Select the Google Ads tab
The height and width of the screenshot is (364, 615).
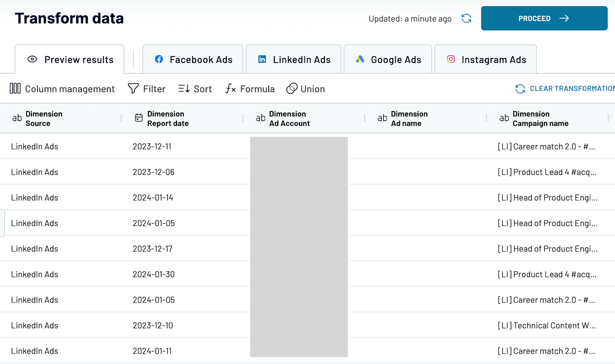[388, 59]
